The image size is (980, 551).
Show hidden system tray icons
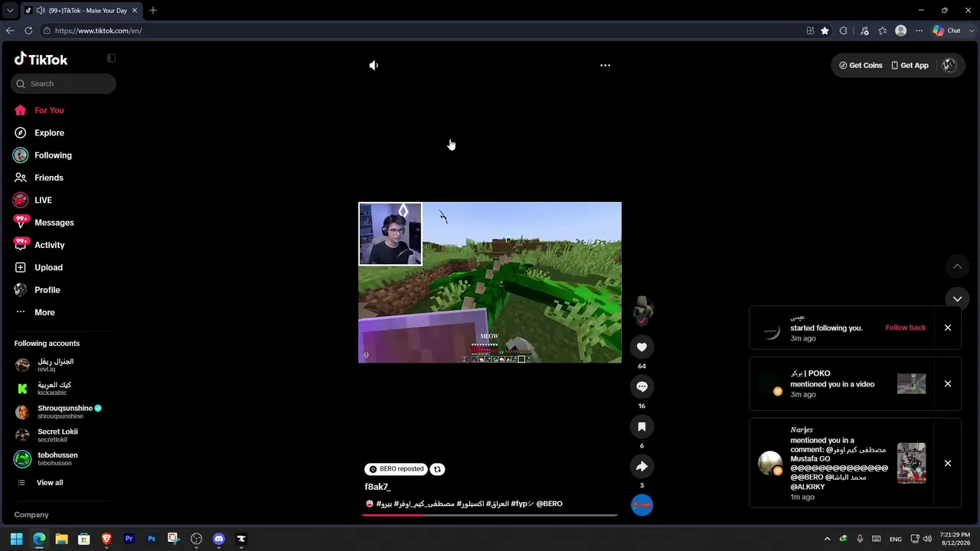[x=827, y=539]
